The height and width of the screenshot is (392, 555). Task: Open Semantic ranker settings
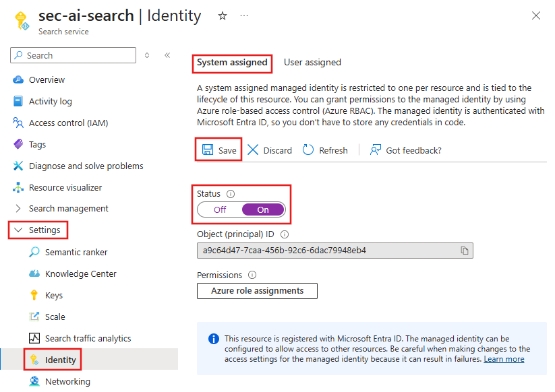[76, 253]
